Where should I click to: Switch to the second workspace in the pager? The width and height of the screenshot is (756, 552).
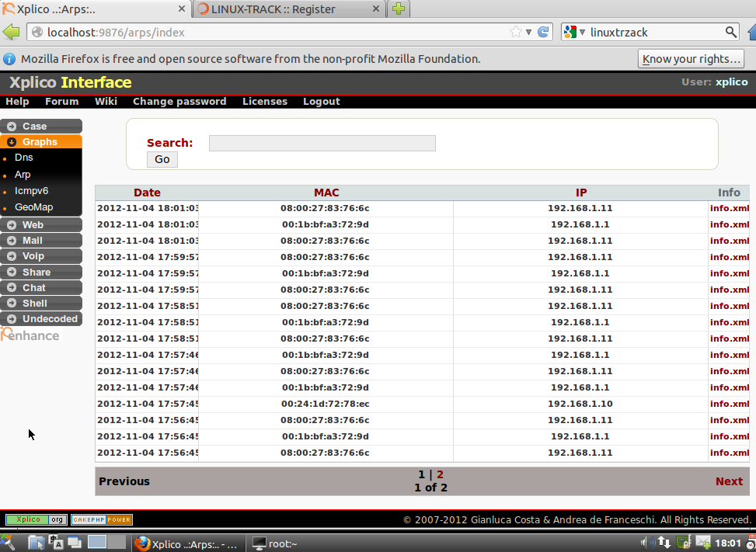coord(117,543)
